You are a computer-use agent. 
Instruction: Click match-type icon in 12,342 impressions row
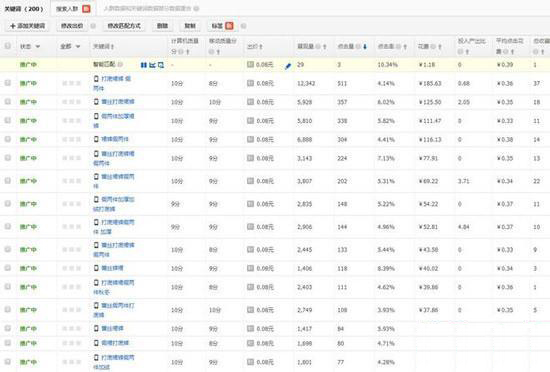(250, 83)
